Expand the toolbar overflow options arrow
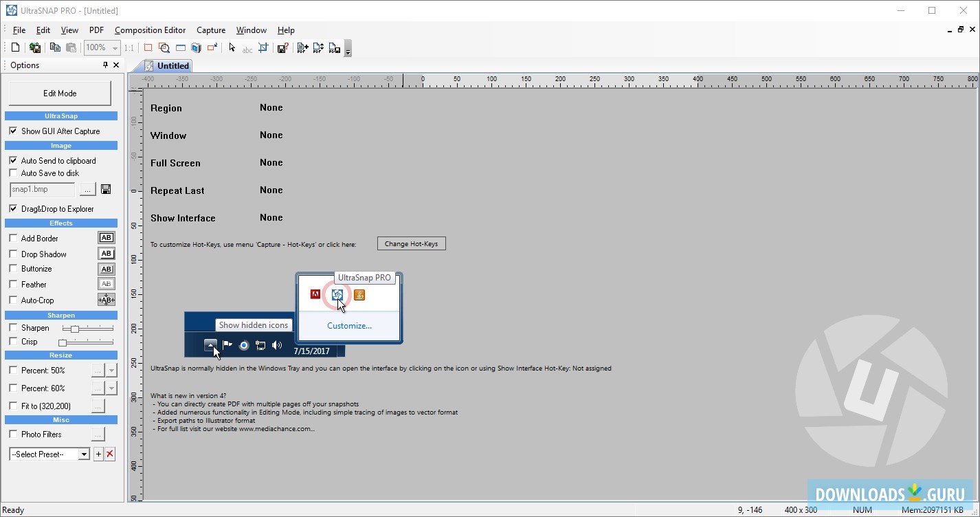Screen dimensions: 980x517 point(348,50)
